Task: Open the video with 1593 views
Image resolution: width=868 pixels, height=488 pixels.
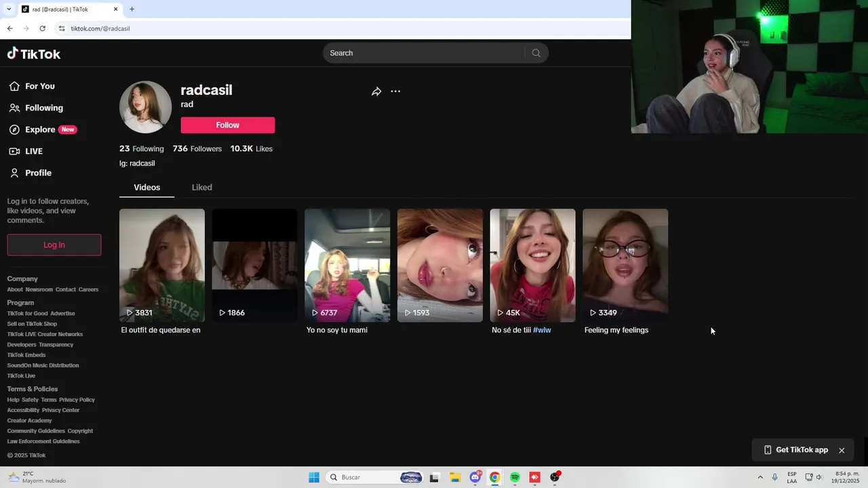Action: click(x=440, y=265)
